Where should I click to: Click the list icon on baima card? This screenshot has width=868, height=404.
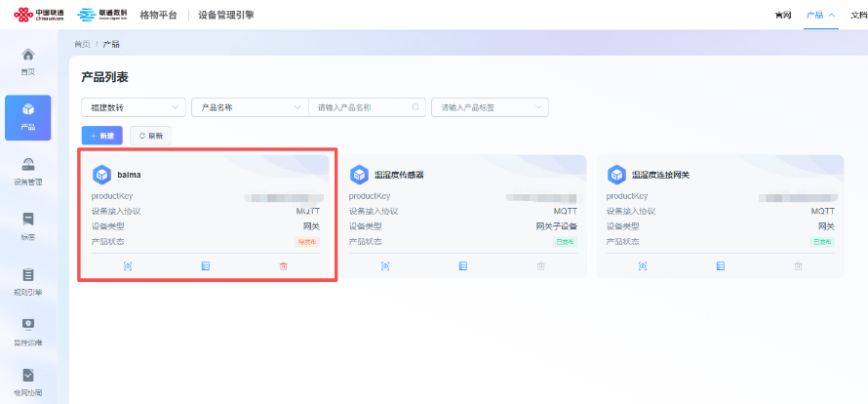click(206, 265)
